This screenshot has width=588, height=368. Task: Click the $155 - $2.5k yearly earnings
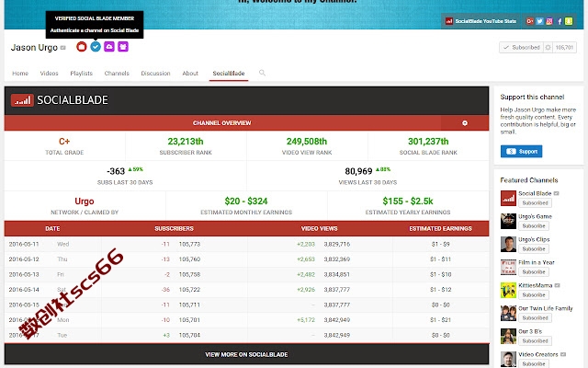(x=408, y=201)
